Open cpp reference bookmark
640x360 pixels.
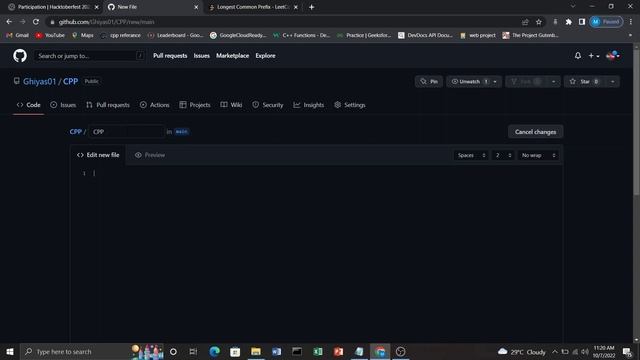click(x=121, y=36)
